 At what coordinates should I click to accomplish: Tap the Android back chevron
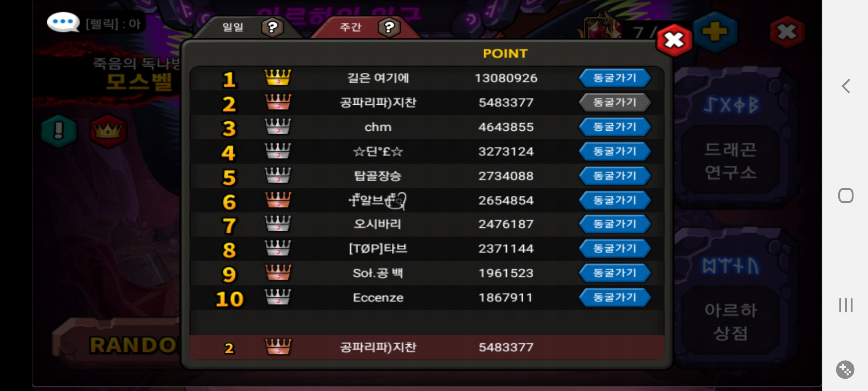point(846,86)
